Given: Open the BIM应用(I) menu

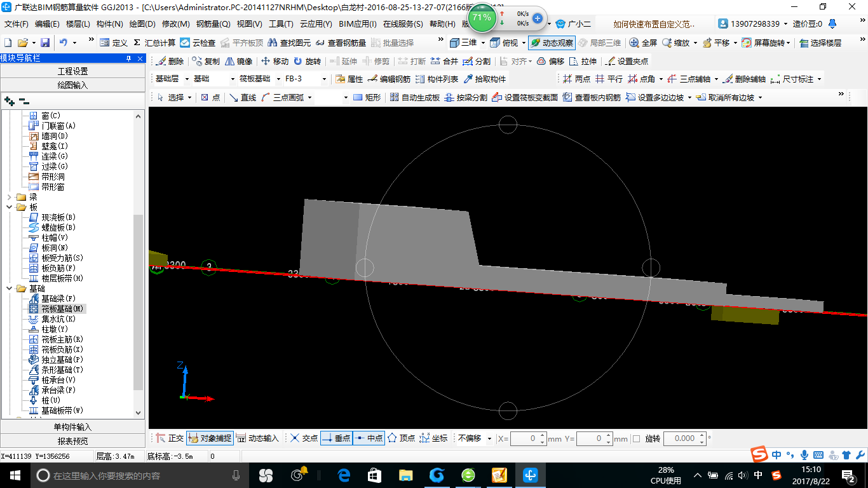Looking at the screenshot, I should (x=358, y=24).
